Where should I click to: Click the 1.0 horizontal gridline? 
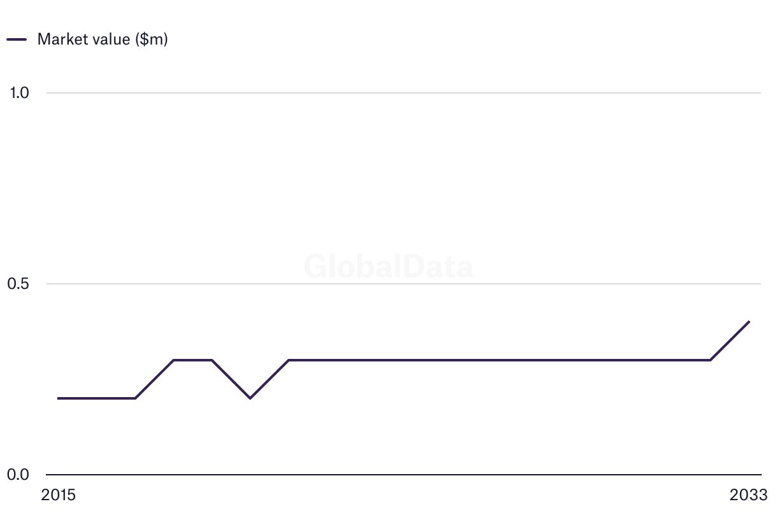pos(404,93)
